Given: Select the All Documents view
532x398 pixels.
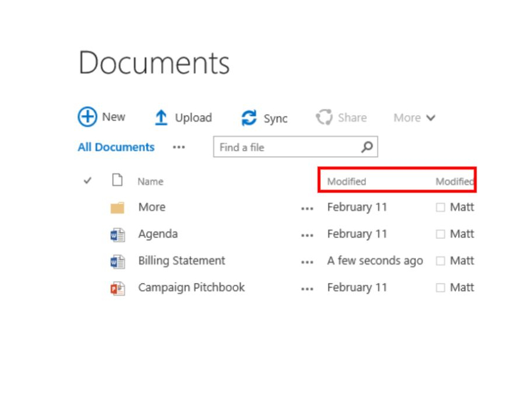Looking at the screenshot, I should (116, 147).
